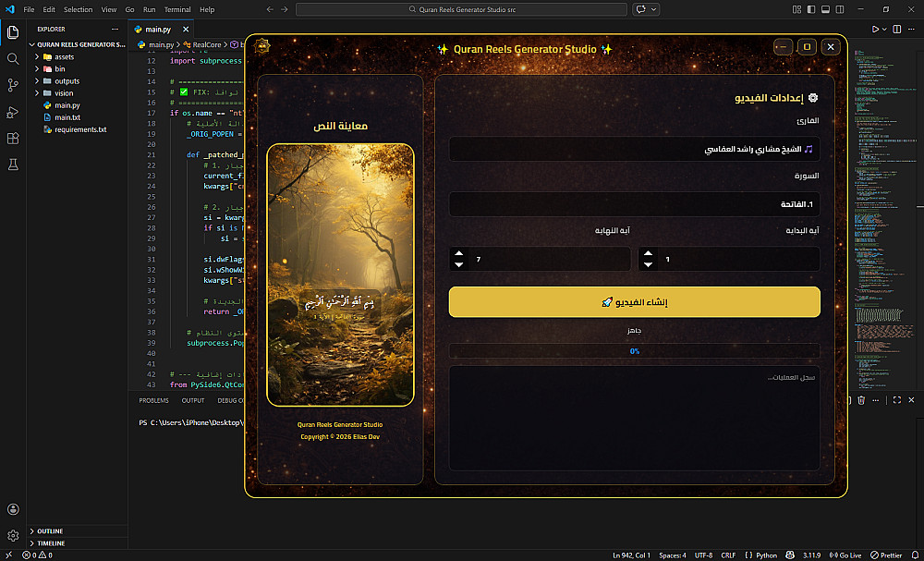Expand the vision folder in Explorer
Image resolution: width=924 pixels, height=561 pixels.
click(65, 93)
